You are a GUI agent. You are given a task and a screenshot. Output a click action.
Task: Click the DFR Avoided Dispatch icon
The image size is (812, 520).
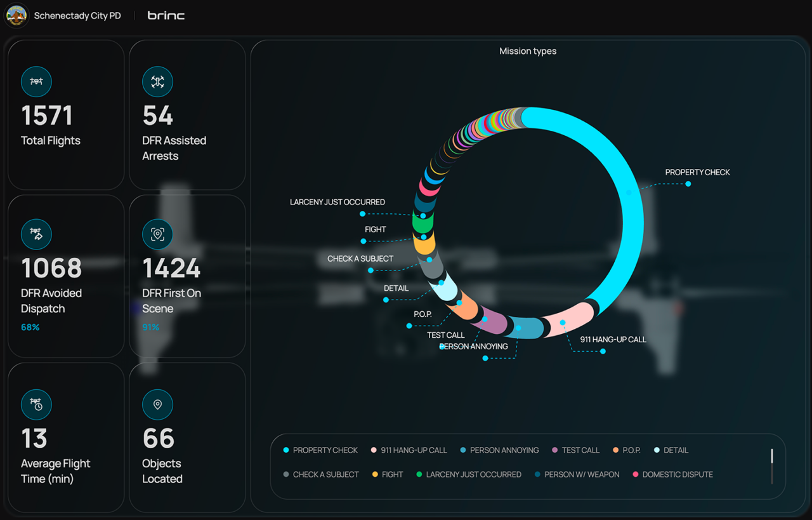coord(36,234)
